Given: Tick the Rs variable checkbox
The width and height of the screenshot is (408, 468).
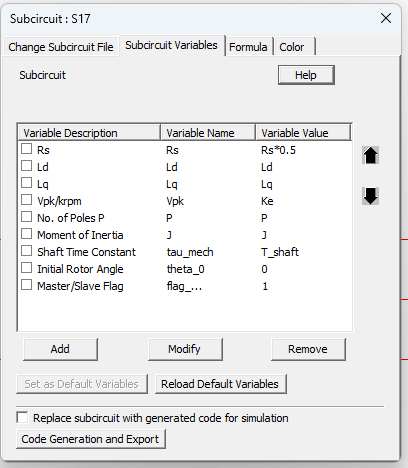Looking at the screenshot, I should click(27, 149).
